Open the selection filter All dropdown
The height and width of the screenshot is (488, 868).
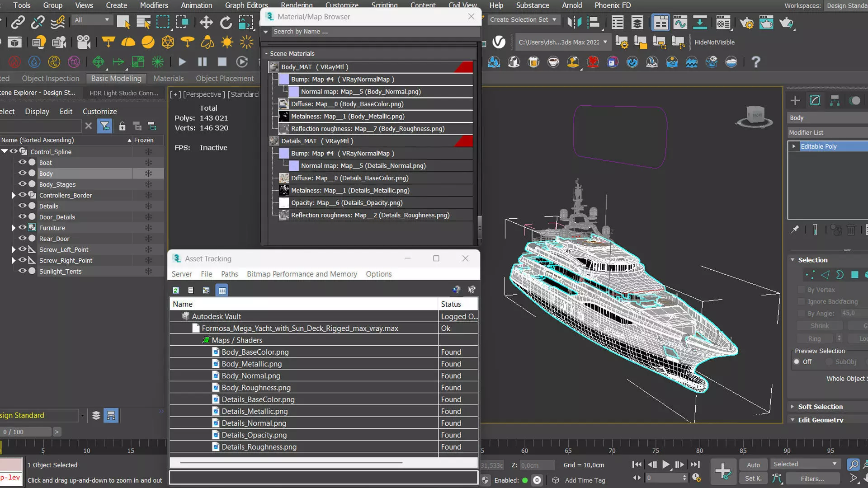[92, 20]
